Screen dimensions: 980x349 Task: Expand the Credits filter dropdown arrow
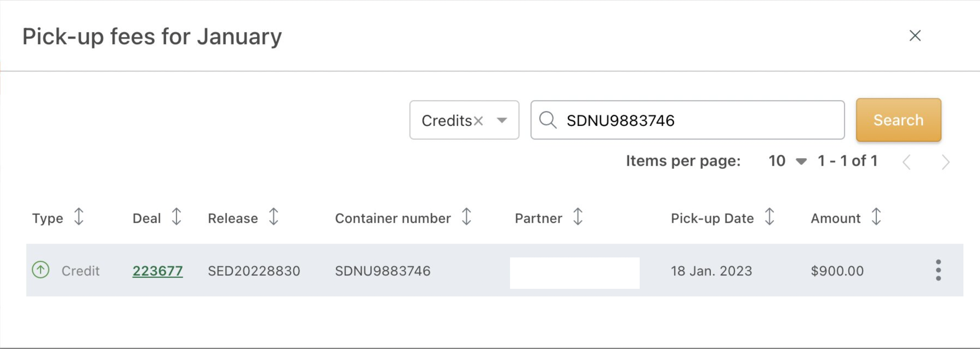(502, 120)
